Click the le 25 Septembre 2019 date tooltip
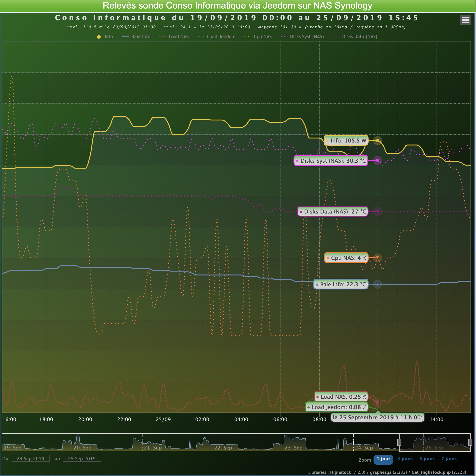 click(x=377, y=417)
